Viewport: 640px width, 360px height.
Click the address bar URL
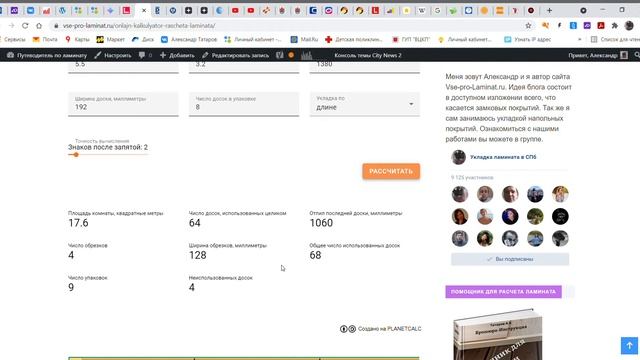tap(139, 26)
